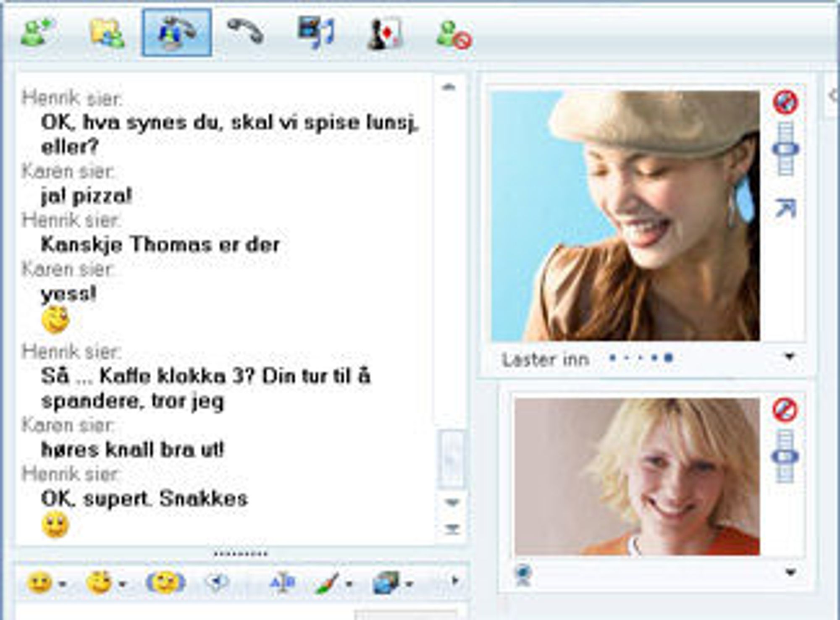Viewport: 840px width, 620px height.
Task: Click the scroll down arrow in chat history
Action: [x=452, y=502]
